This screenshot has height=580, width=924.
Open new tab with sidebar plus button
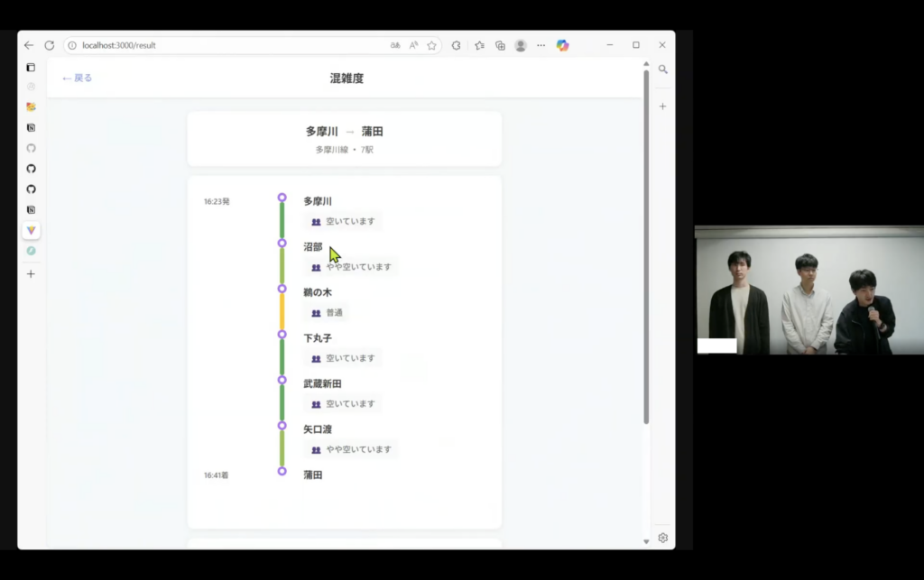[x=31, y=273]
